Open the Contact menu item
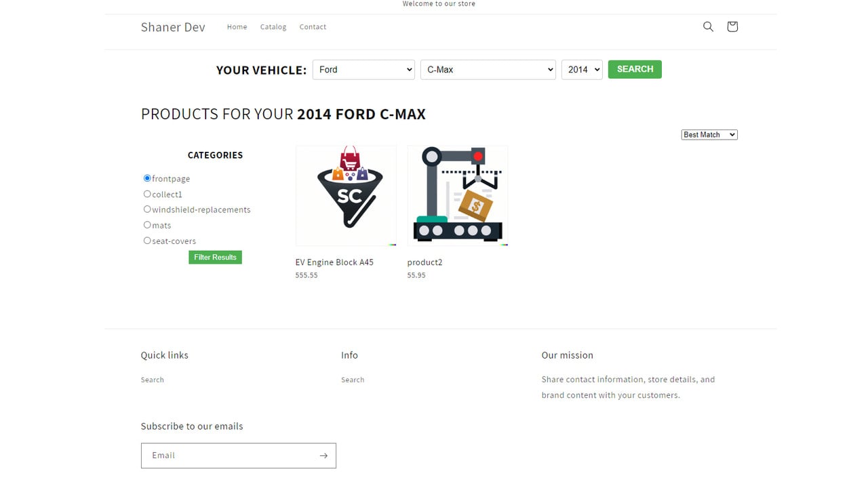Viewport: 868px width, 488px height. [313, 27]
